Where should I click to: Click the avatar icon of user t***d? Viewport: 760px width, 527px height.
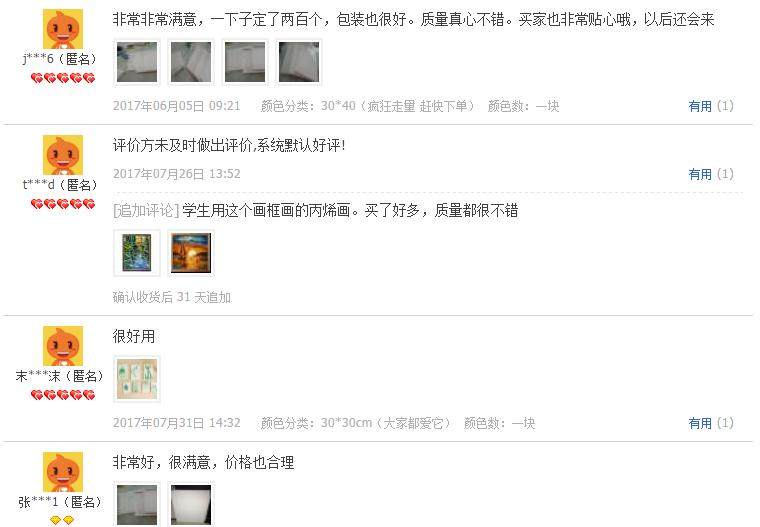pos(63,155)
